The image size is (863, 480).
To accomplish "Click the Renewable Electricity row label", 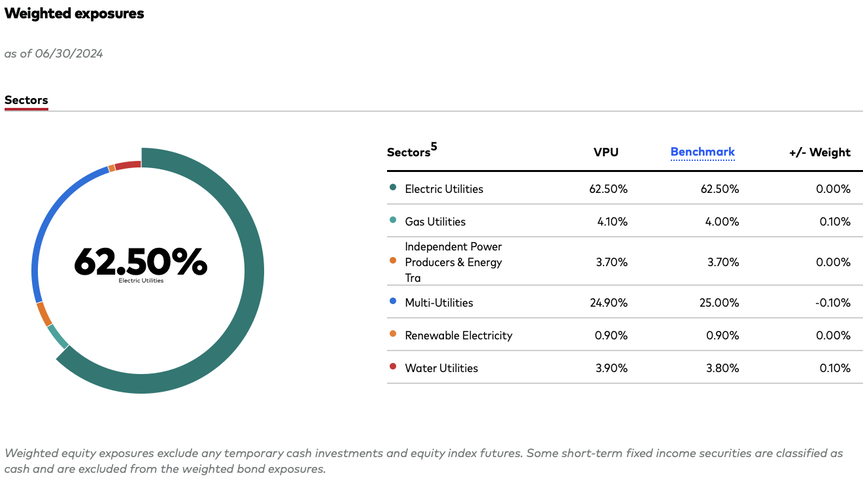I will pyautogui.click(x=458, y=335).
